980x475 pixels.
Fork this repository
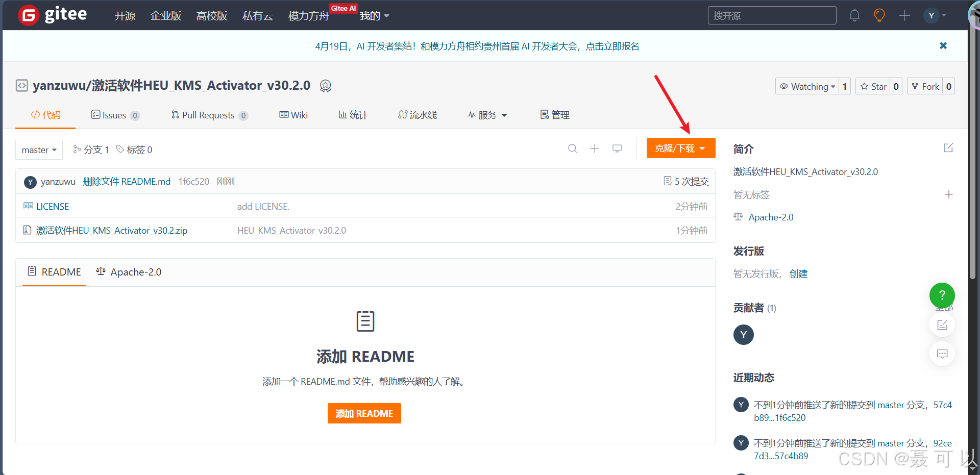tap(925, 86)
